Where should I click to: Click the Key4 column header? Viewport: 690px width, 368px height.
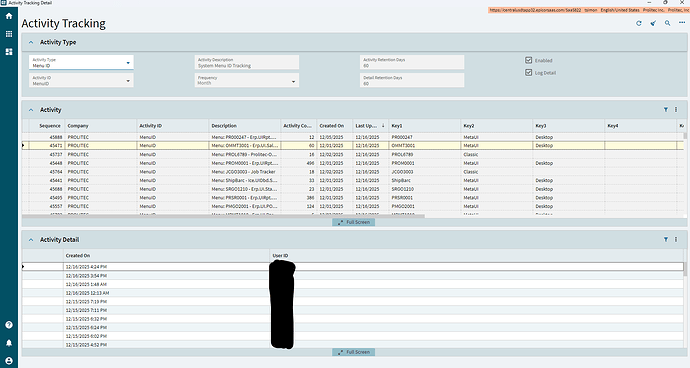641,125
